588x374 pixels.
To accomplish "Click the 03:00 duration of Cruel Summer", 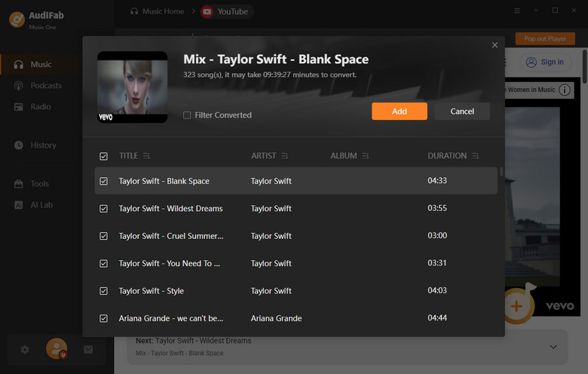I will [437, 235].
